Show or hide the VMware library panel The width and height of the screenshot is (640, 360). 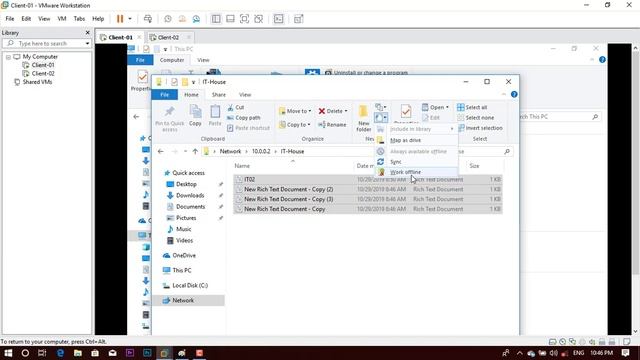tap(216, 19)
